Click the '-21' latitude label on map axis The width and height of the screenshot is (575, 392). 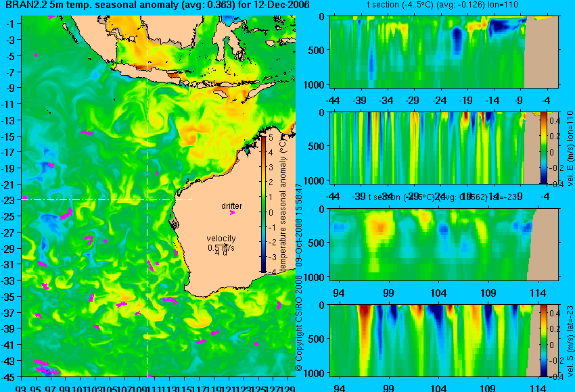[9, 185]
